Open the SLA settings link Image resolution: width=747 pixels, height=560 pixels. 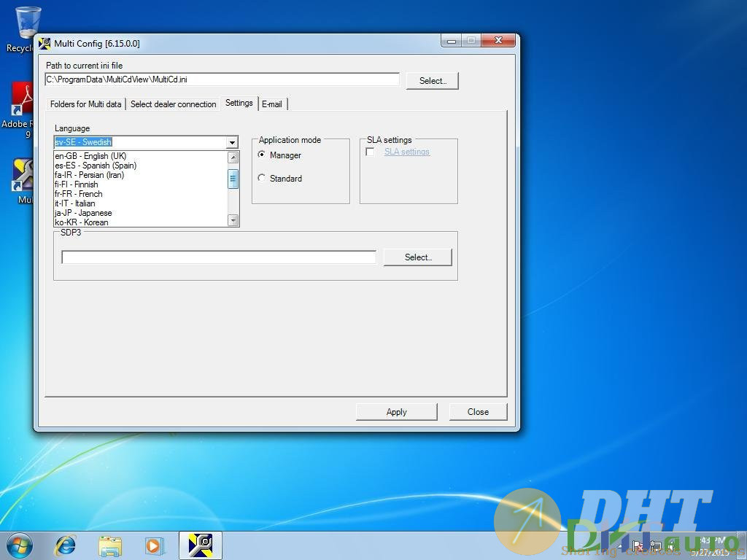[x=407, y=152]
